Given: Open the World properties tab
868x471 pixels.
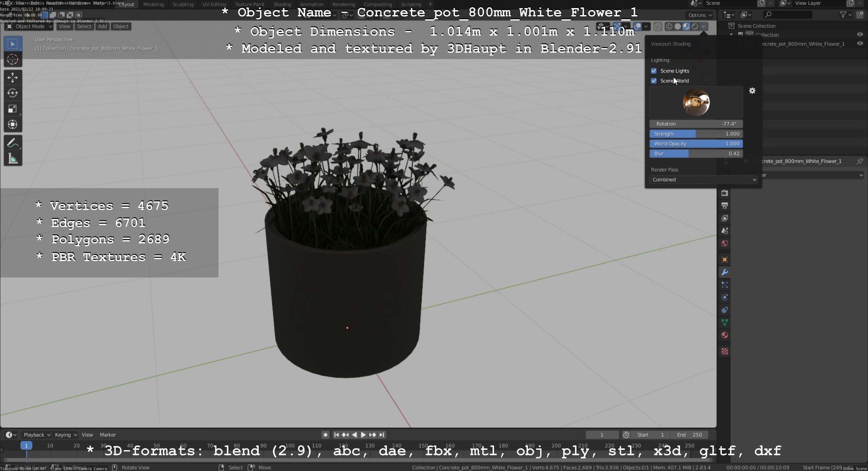Looking at the screenshot, I should coord(725,243).
